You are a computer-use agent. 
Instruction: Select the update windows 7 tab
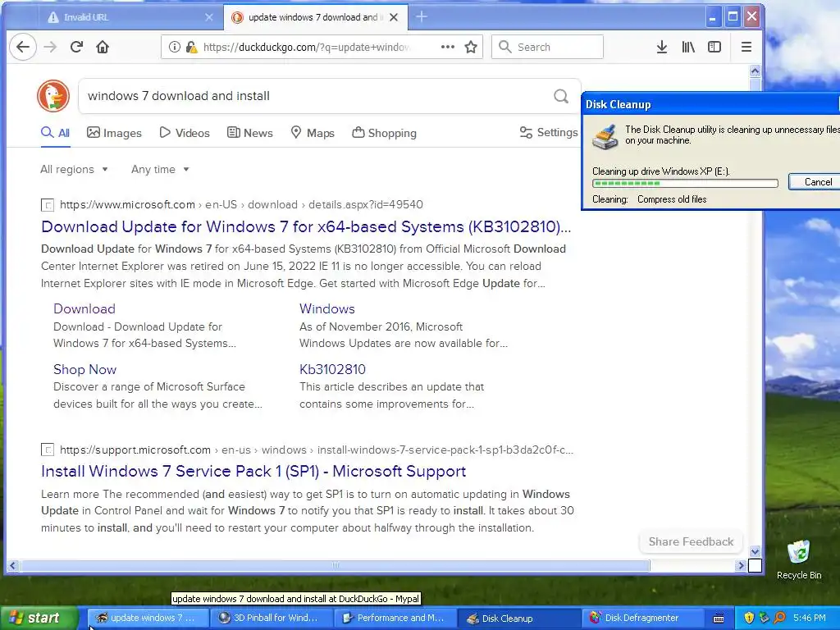316,17
